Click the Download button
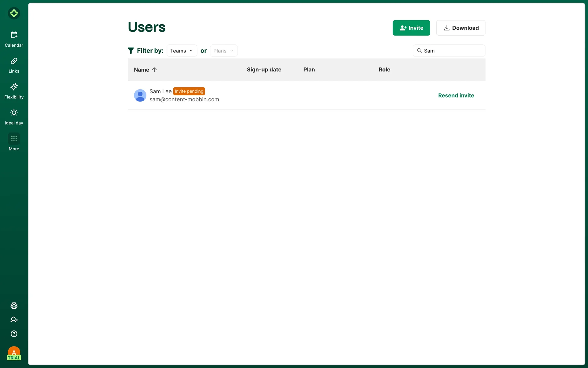The width and height of the screenshot is (588, 368). [x=461, y=28]
